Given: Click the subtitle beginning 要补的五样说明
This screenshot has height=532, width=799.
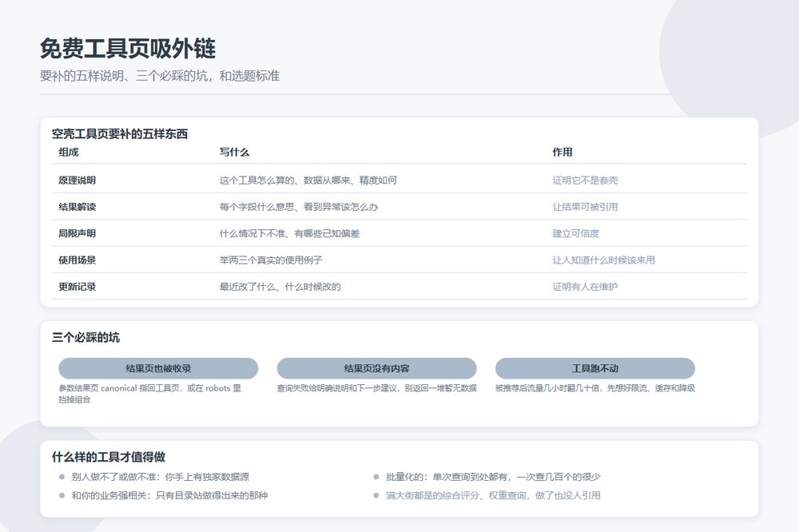Looking at the screenshot, I should click(x=160, y=76).
